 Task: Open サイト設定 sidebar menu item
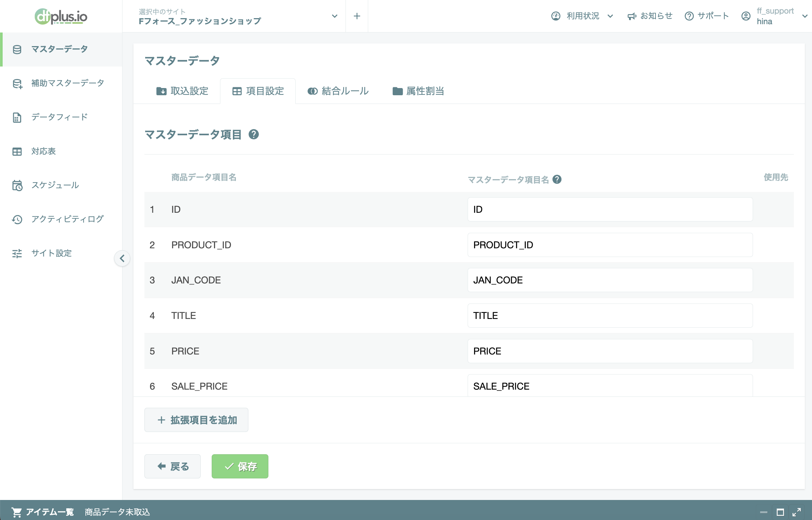coord(61,254)
